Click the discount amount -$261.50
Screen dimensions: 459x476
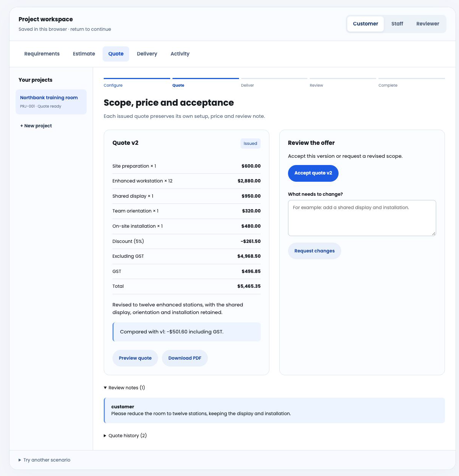pos(251,241)
